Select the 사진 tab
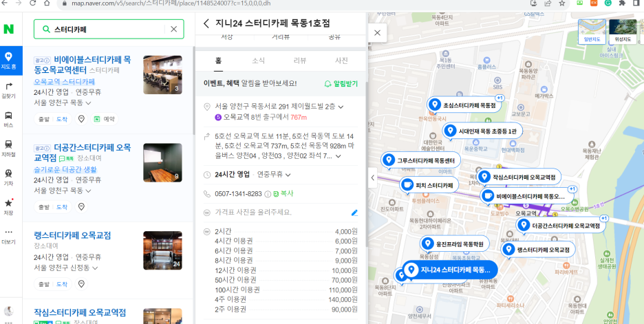Viewport: 644px width, 324px height. tap(341, 61)
